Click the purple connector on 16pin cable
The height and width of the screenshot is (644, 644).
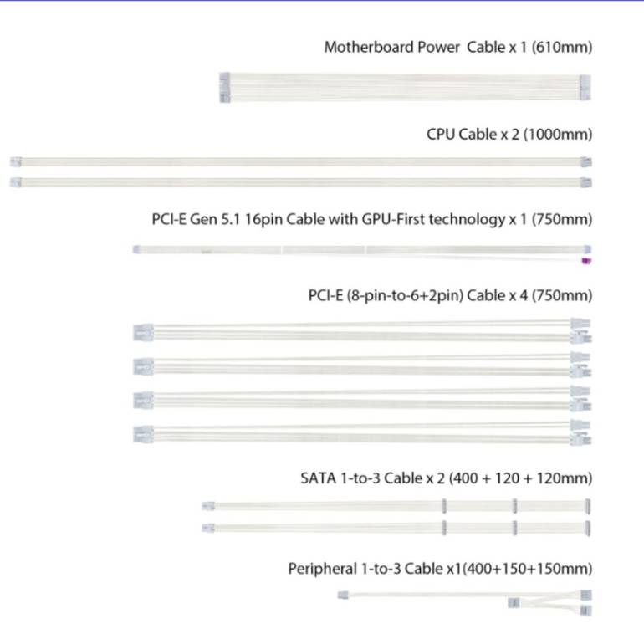pyautogui.click(x=586, y=261)
